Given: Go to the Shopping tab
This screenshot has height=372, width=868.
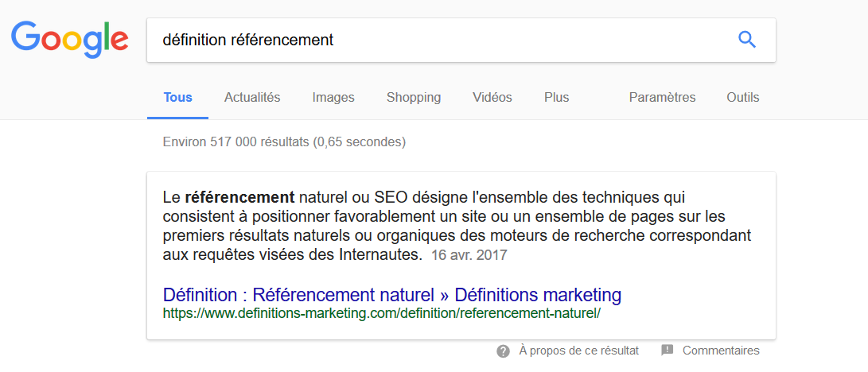Looking at the screenshot, I should 414,98.
